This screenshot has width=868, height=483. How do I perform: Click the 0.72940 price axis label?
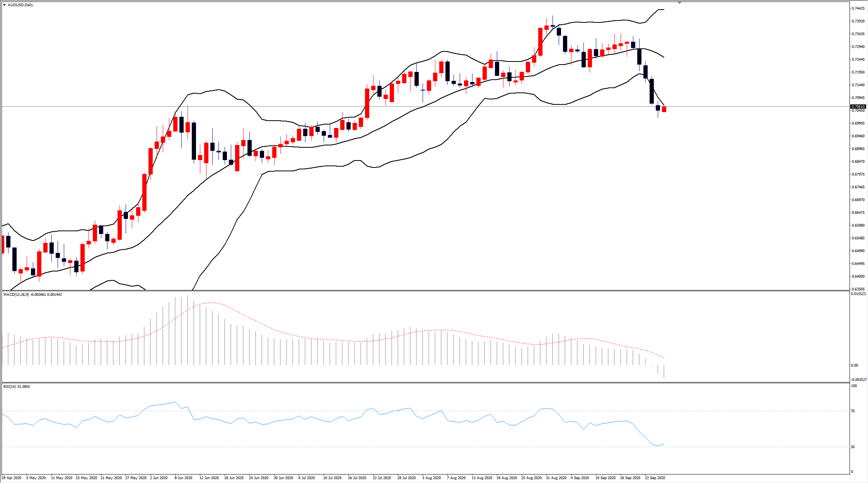[x=857, y=47]
